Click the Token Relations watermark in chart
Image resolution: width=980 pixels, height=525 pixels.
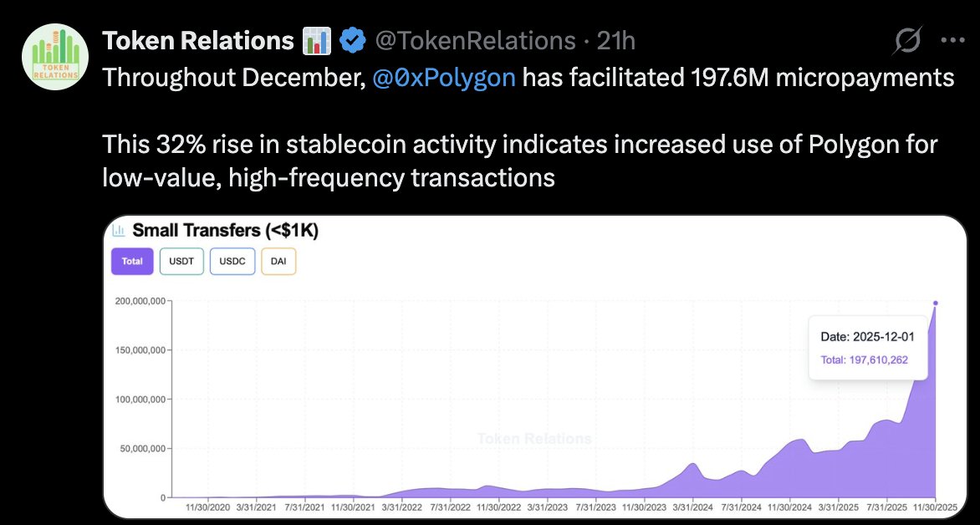click(534, 439)
